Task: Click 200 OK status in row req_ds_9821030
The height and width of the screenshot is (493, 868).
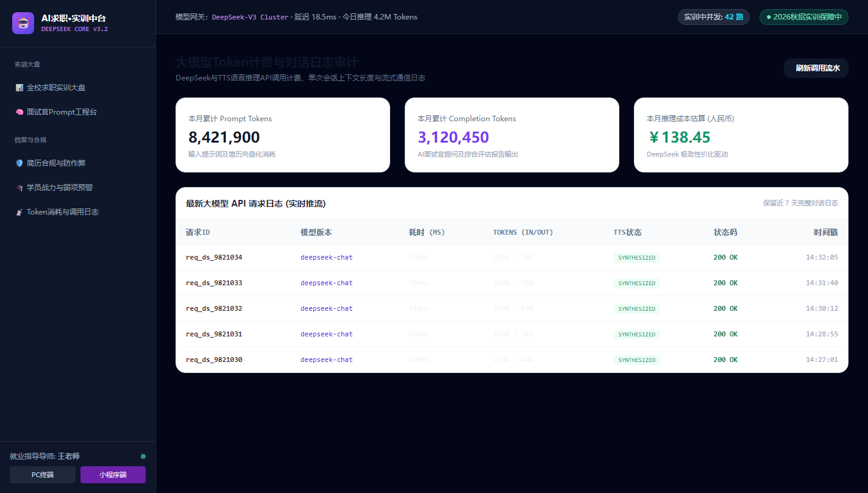Action: pos(725,360)
